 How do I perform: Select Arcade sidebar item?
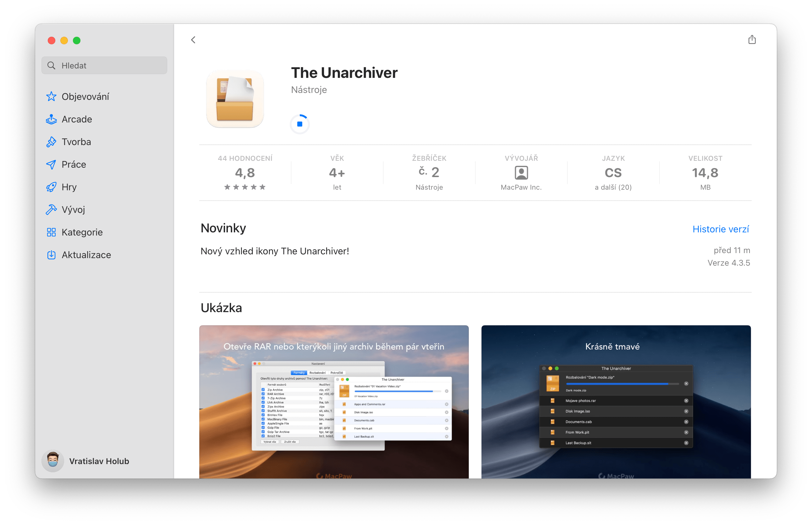point(77,119)
